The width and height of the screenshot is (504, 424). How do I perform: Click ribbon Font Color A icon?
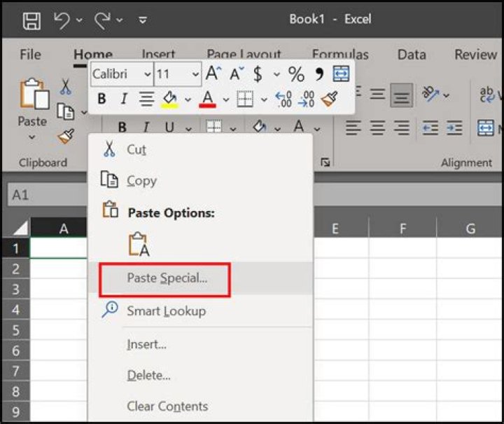299,126
